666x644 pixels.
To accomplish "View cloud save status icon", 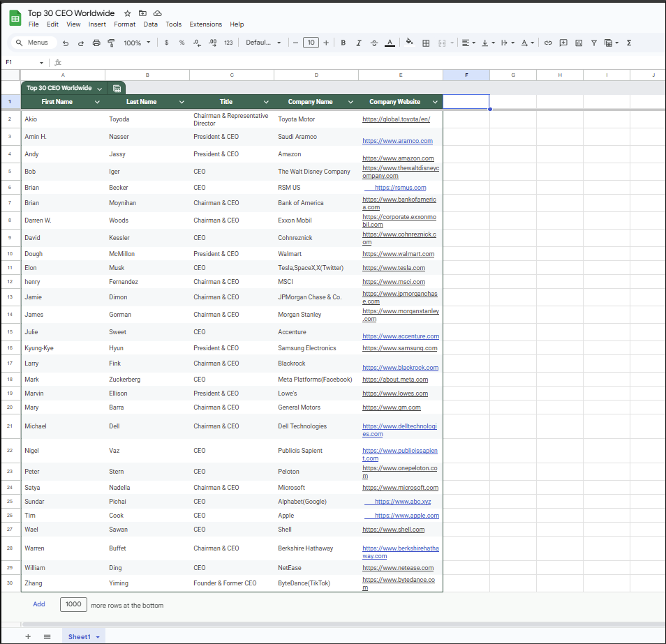I will pos(158,13).
